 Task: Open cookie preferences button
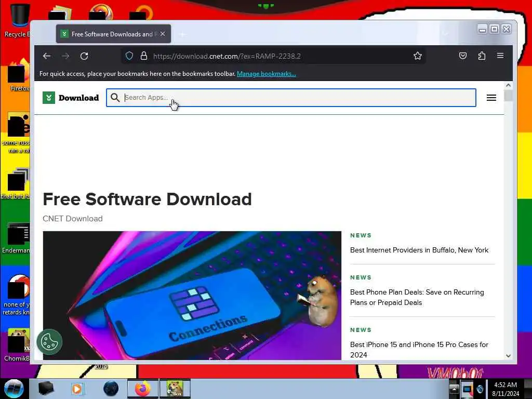[x=49, y=342]
